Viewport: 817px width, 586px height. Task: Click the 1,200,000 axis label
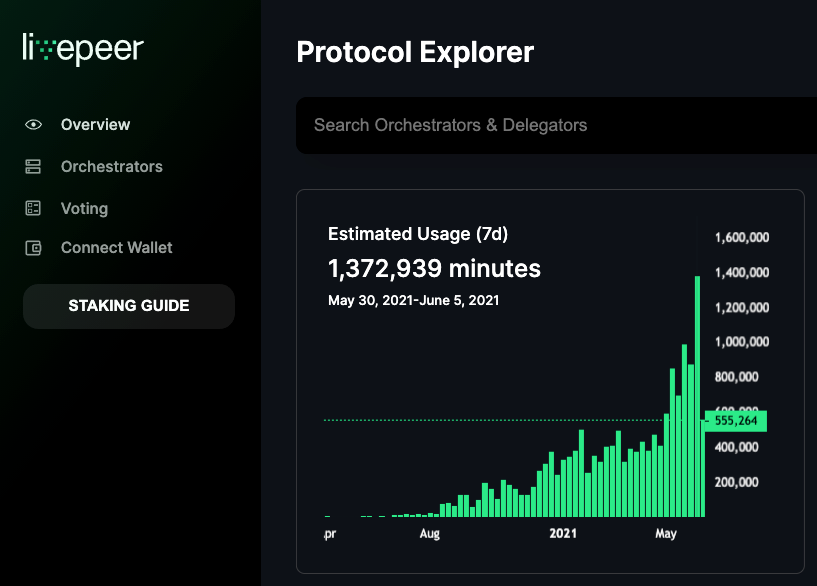742,307
